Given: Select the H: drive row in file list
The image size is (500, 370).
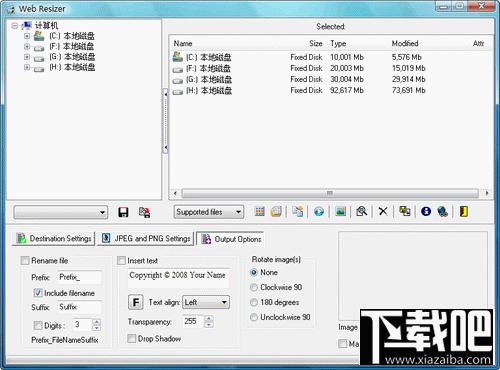Looking at the screenshot, I should point(299,91).
